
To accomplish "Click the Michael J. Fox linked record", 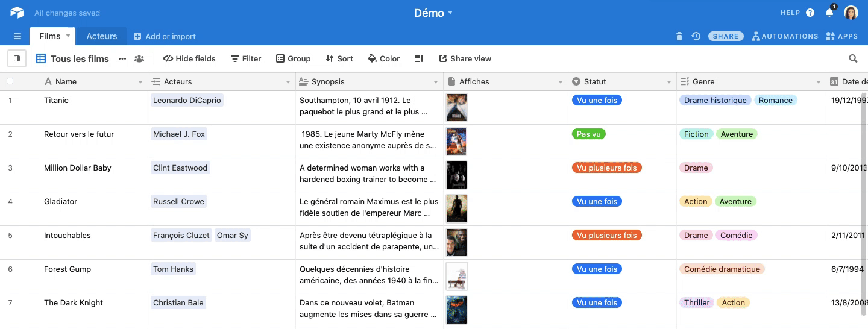I will tap(179, 134).
